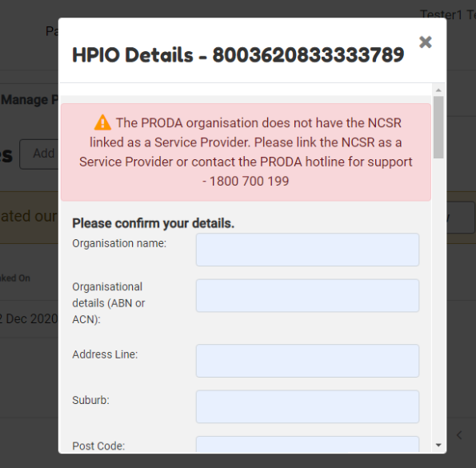This screenshot has width=476, height=468.
Task: Select the Manage tab behind the dialog
Action: 29,100
